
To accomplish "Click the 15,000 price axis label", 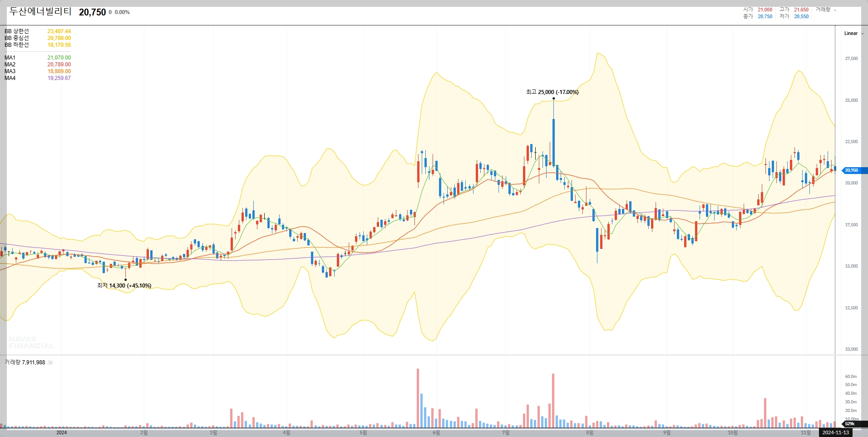I will pyautogui.click(x=851, y=266).
